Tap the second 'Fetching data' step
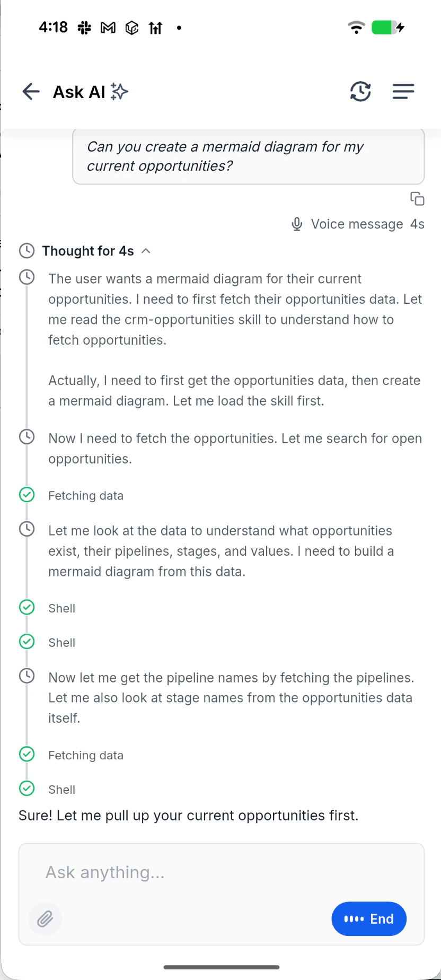Image resolution: width=441 pixels, height=980 pixels. (x=86, y=755)
